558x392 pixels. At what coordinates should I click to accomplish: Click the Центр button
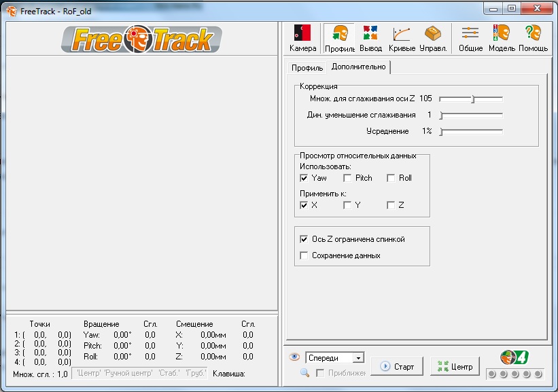(x=455, y=366)
